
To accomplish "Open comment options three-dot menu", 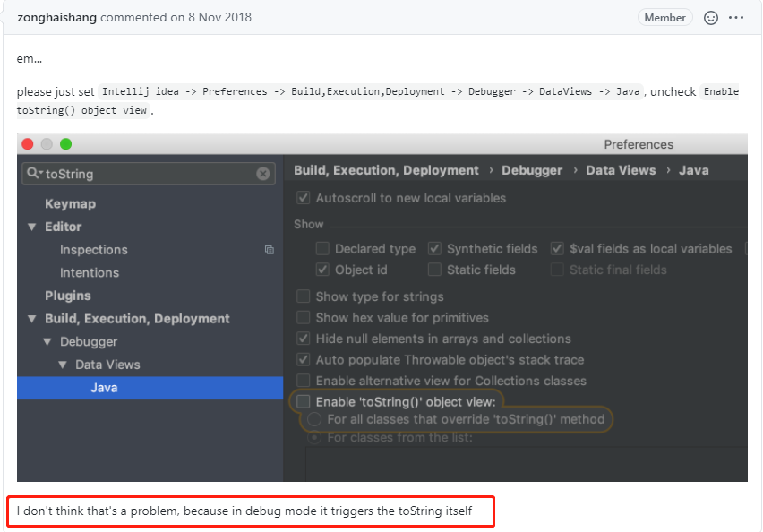I will [x=736, y=18].
